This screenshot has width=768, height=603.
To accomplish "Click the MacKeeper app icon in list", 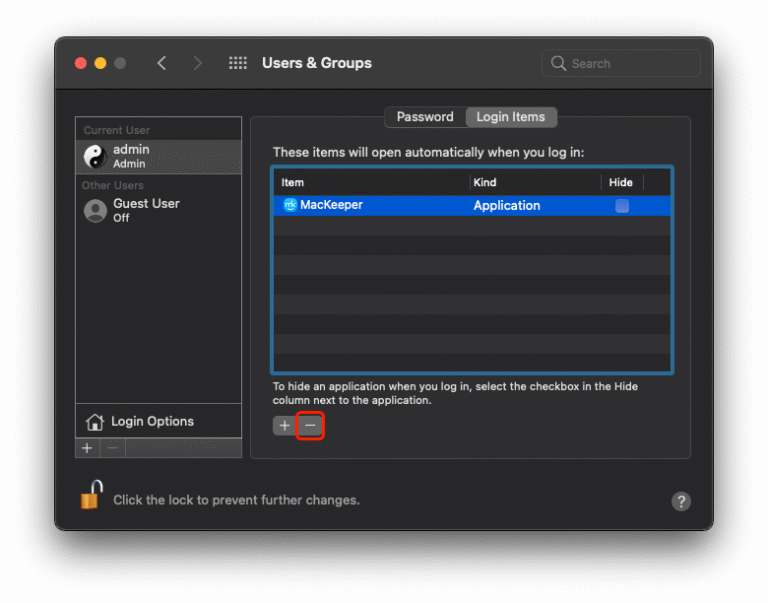I will [x=290, y=205].
